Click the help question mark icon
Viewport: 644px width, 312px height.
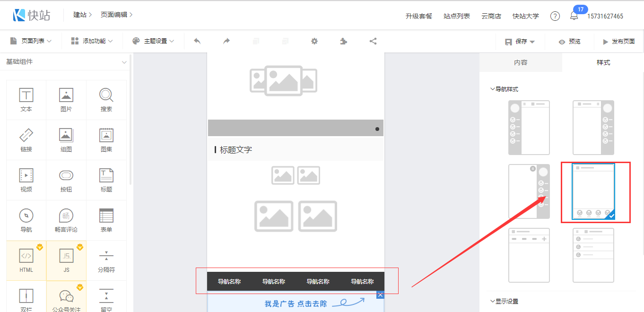(x=555, y=16)
